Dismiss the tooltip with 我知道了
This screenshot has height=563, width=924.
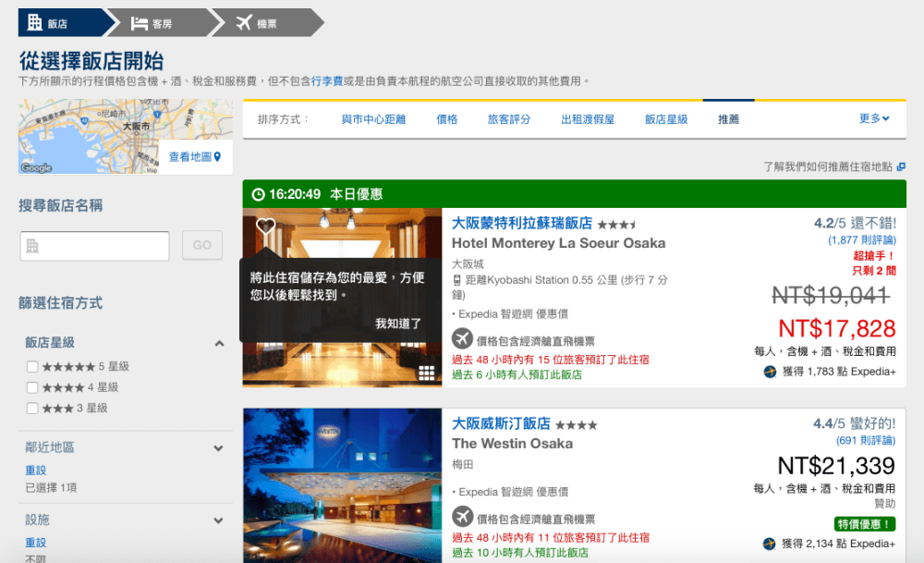(398, 323)
